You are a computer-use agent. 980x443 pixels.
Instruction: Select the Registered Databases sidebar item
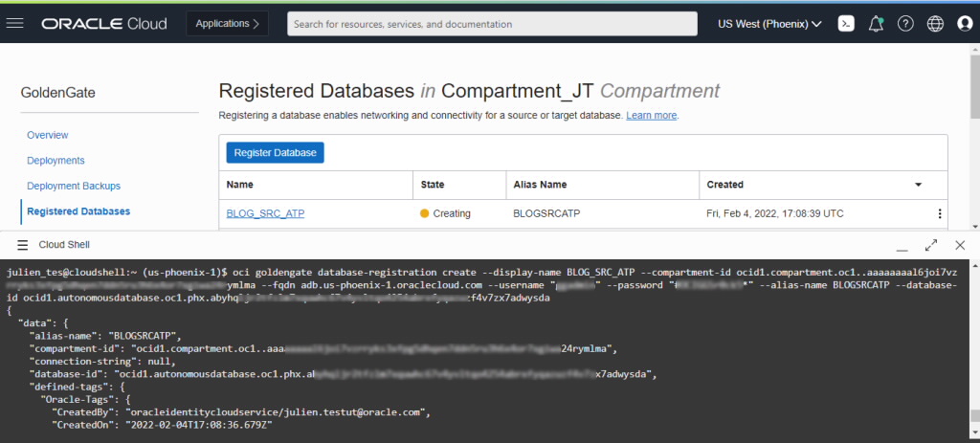[x=78, y=211]
